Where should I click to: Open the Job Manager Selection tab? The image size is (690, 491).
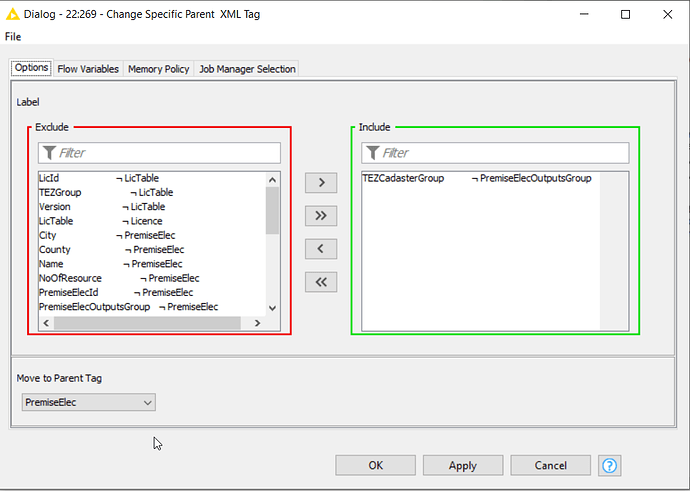pos(246,69)
